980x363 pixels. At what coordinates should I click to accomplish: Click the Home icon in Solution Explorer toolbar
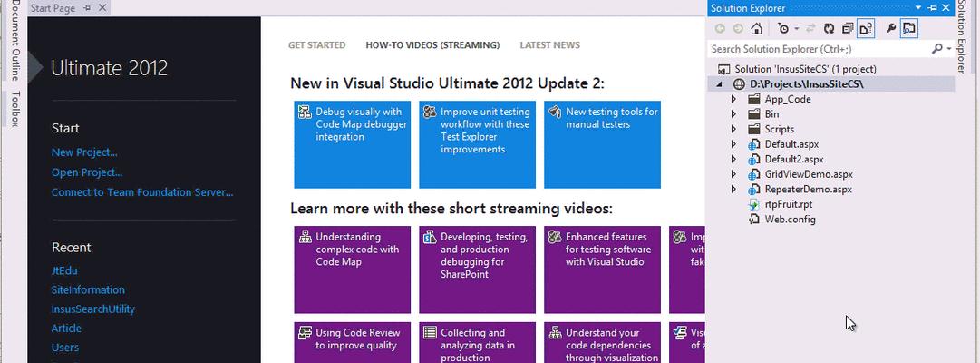pyautogui.click(x=756, y=28)
